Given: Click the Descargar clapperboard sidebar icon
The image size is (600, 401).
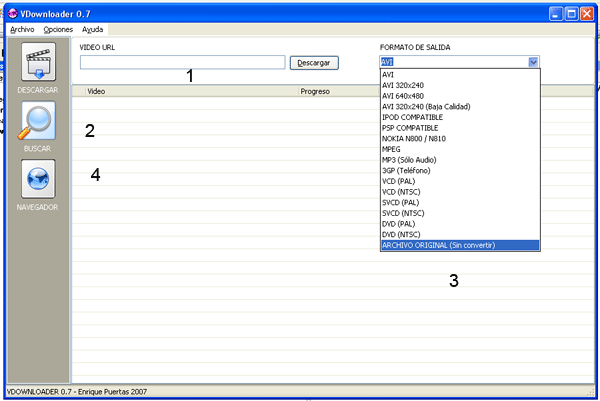Looking at the screenshot, I should [x=38, y=62].
